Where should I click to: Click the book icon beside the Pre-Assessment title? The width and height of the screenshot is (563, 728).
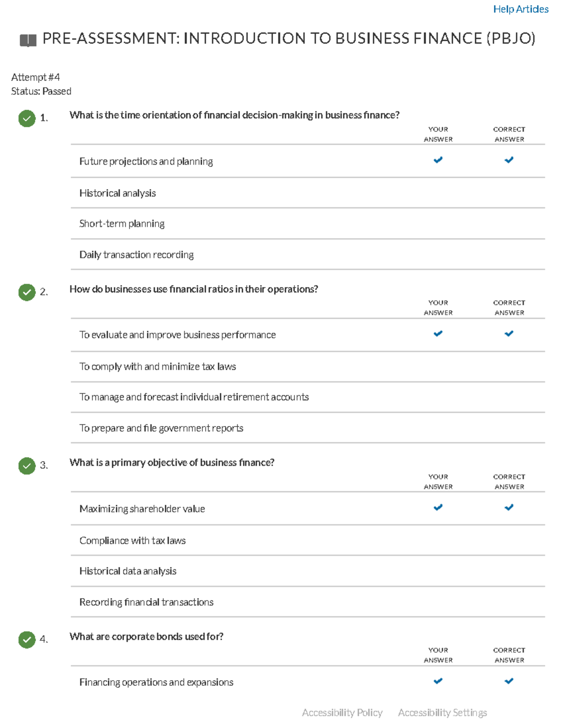tap(28, 40)
